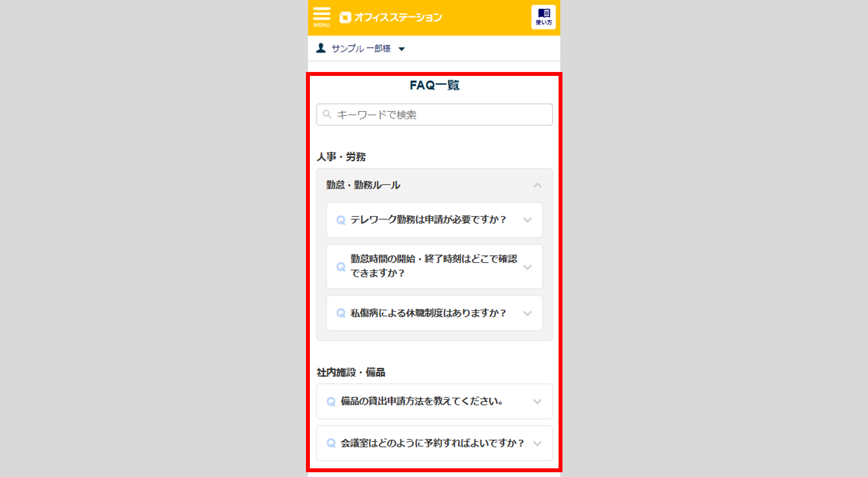Expand the 会議室 reservation question chevron
The image size is (868, 477).
coord(537,444)
